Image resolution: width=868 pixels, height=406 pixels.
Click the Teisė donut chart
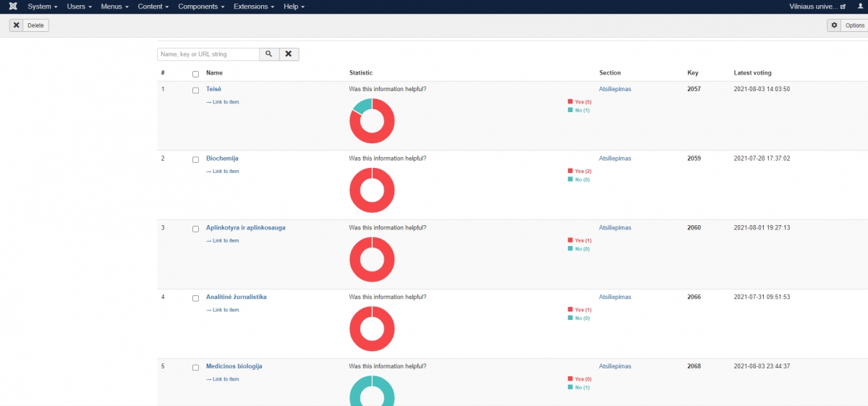[x=372, y=121]
